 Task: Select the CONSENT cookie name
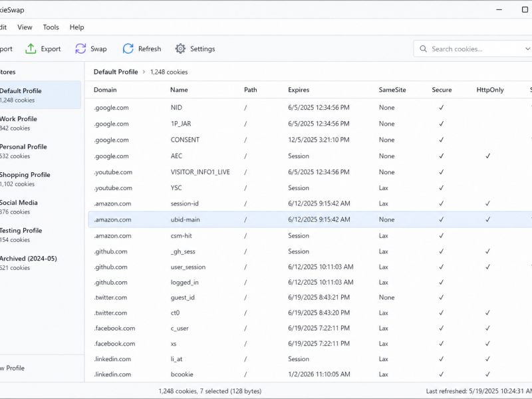(x=185, y=140)
